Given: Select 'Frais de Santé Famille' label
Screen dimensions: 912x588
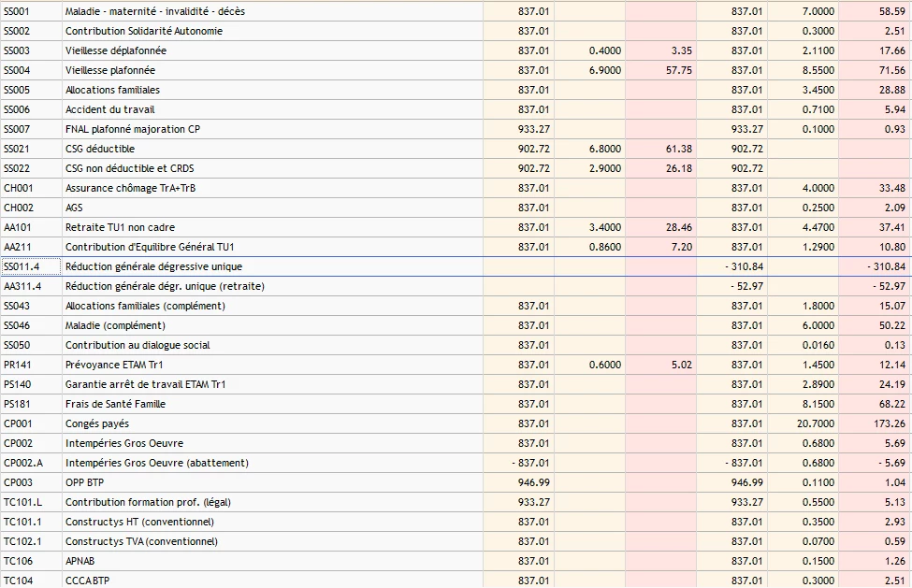Looking at the screenshot, I should point(115,405).
